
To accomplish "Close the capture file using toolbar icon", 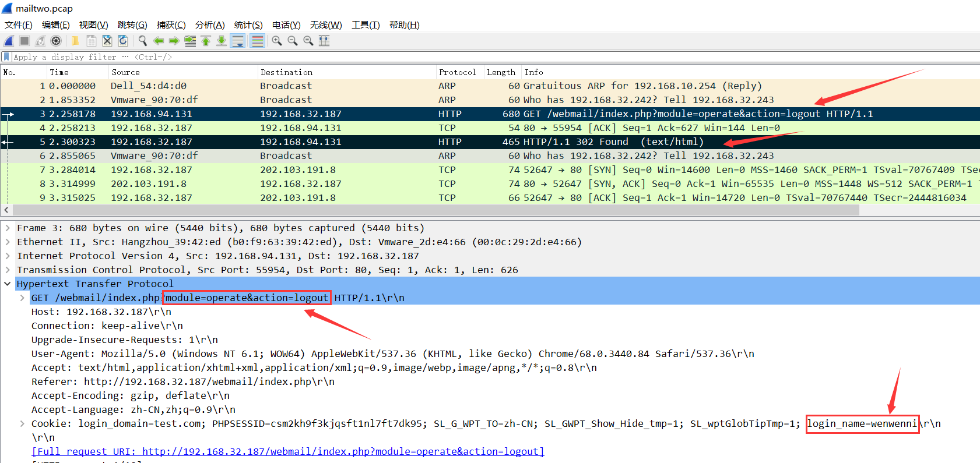I will 107,41.
